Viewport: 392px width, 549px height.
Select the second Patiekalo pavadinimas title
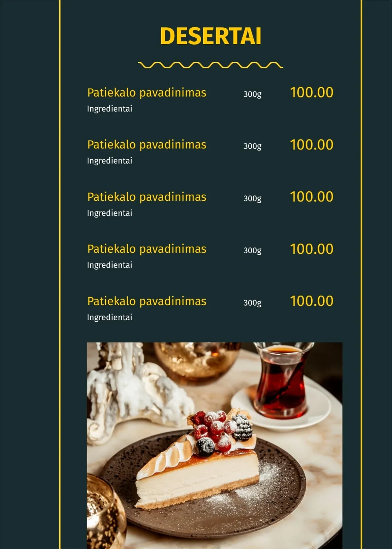click(147, 145)
